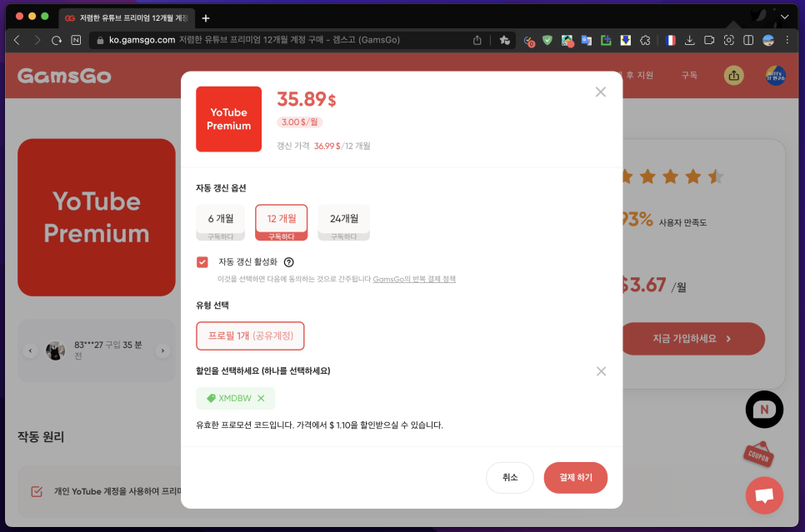
Task: Expand the tab search dropdown arrow
Action: (784, 17)
